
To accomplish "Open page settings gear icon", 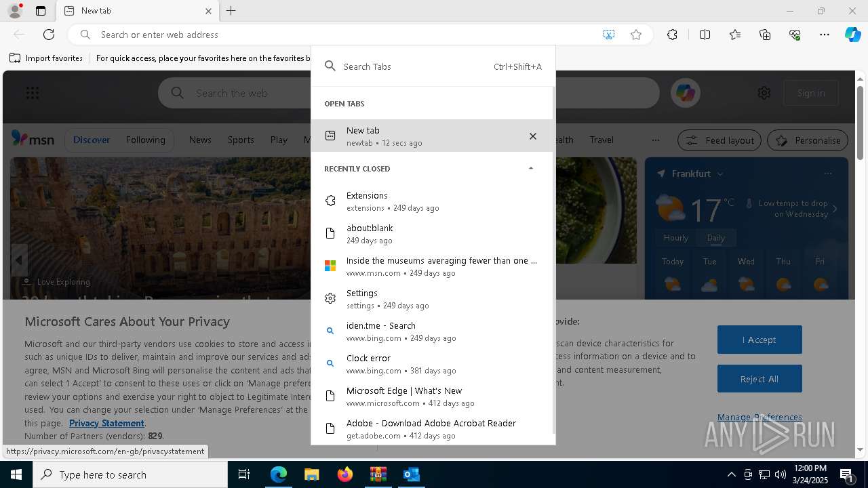I will pyautogui.click(x=764, y=93).
